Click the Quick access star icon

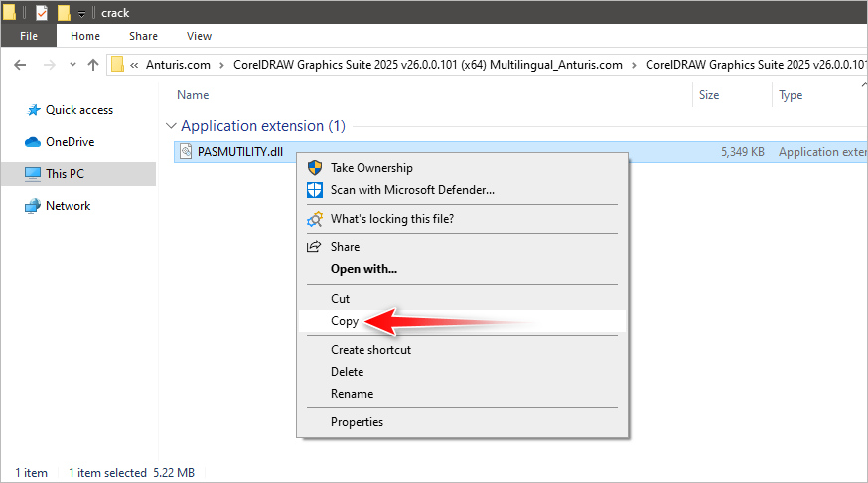click(33, 110)
